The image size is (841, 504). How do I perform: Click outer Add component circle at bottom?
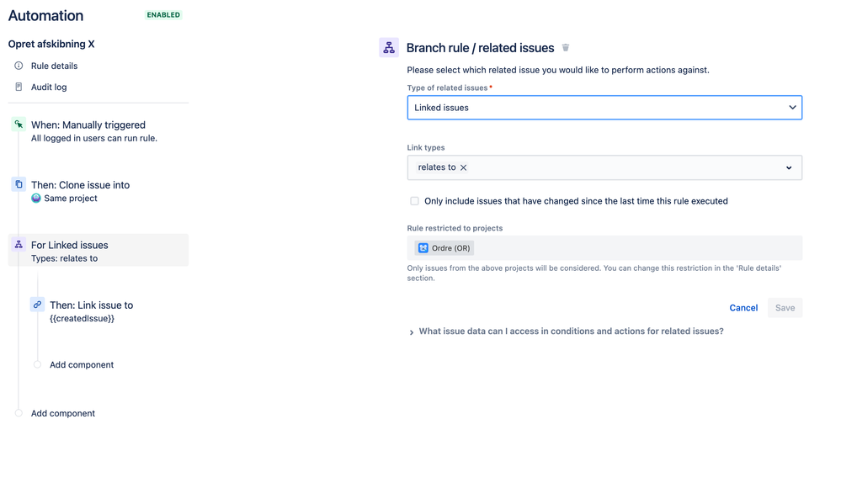point(19,413)
